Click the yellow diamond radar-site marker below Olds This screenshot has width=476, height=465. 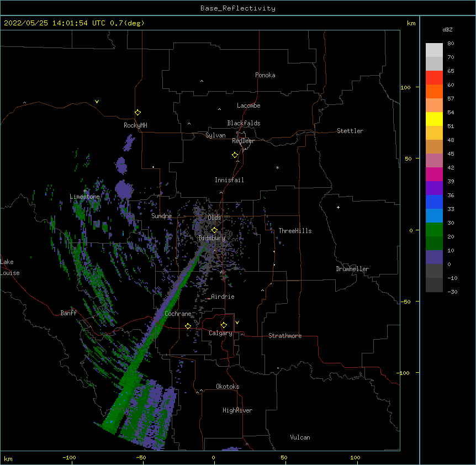click(214, 230)
